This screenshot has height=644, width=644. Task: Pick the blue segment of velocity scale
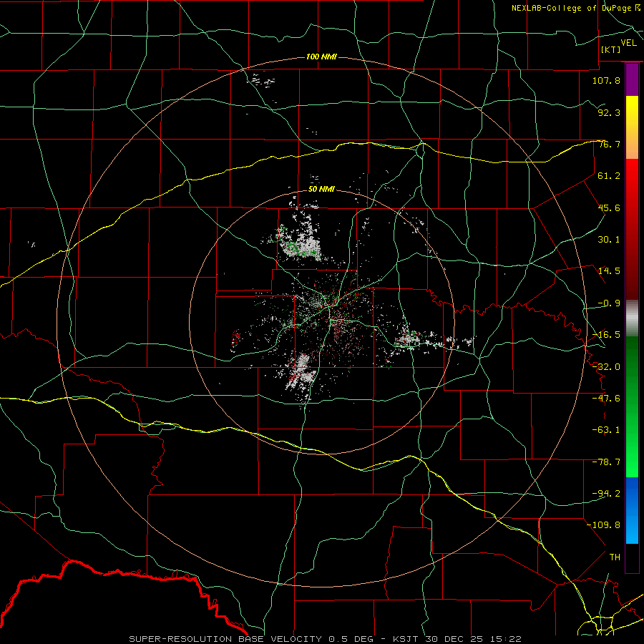click(x=632, y=510)
